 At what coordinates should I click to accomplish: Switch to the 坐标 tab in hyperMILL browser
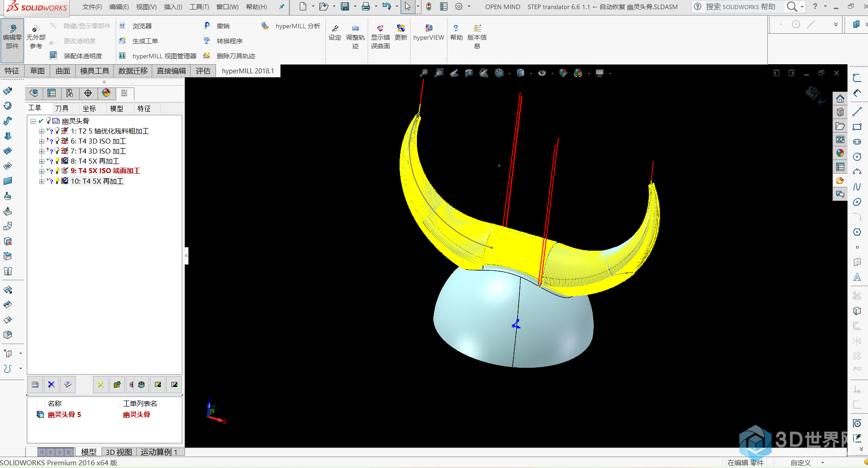[x=89, y=108]
